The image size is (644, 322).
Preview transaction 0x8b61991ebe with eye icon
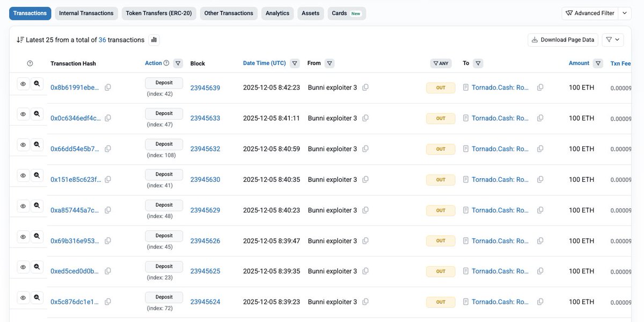[x=23, y=84]
